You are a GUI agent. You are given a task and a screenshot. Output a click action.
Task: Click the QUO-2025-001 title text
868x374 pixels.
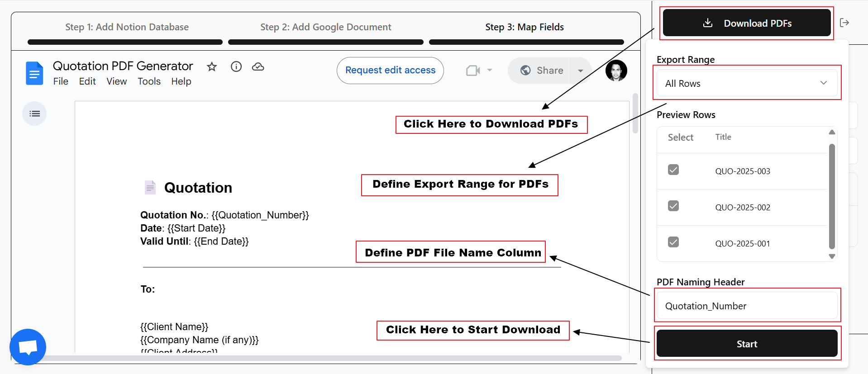743,244
